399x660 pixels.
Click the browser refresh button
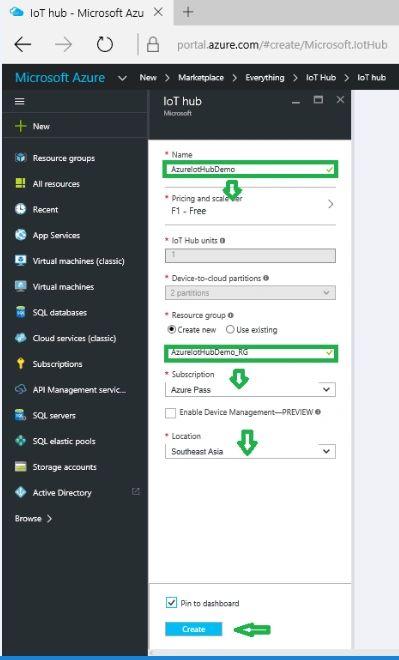(x=104, y=44)
